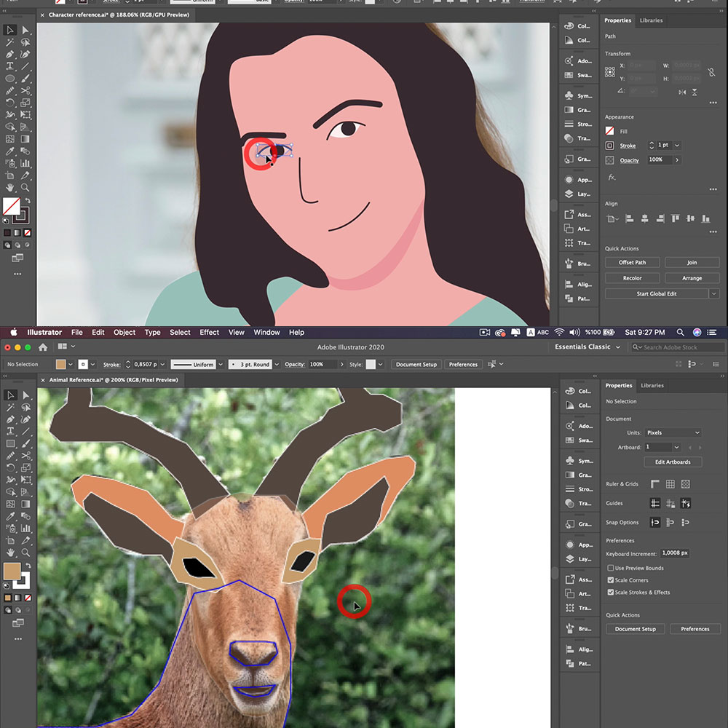Click the Home icon in title bar
728x728 pixels.
43,347
